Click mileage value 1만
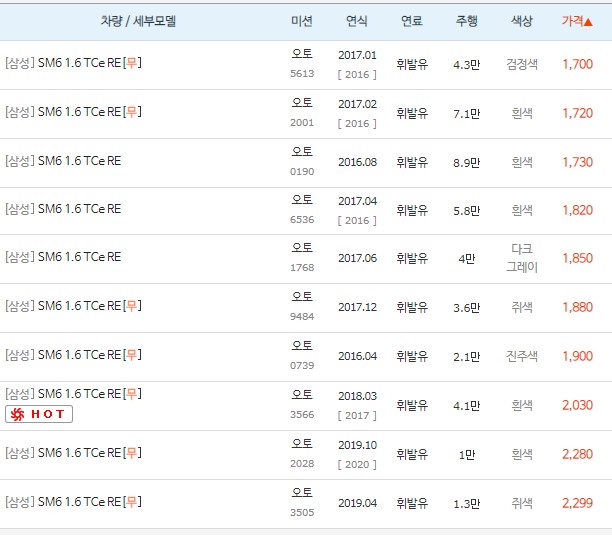 click(x=467, y=455)
